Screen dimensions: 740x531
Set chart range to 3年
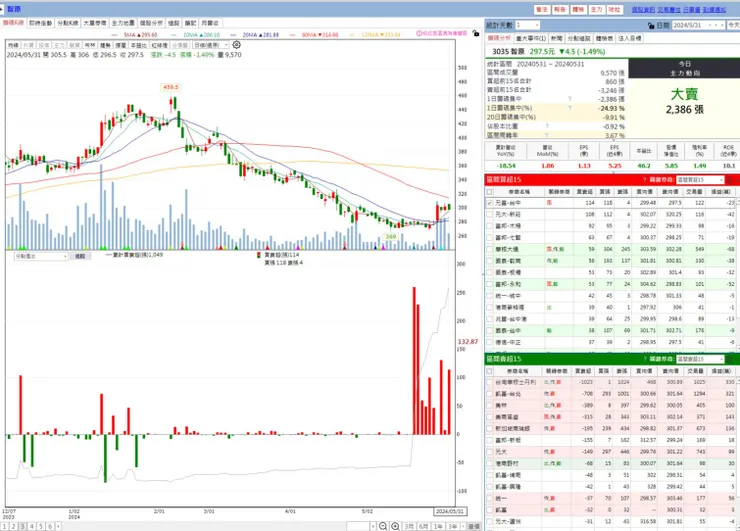point(452,526)
